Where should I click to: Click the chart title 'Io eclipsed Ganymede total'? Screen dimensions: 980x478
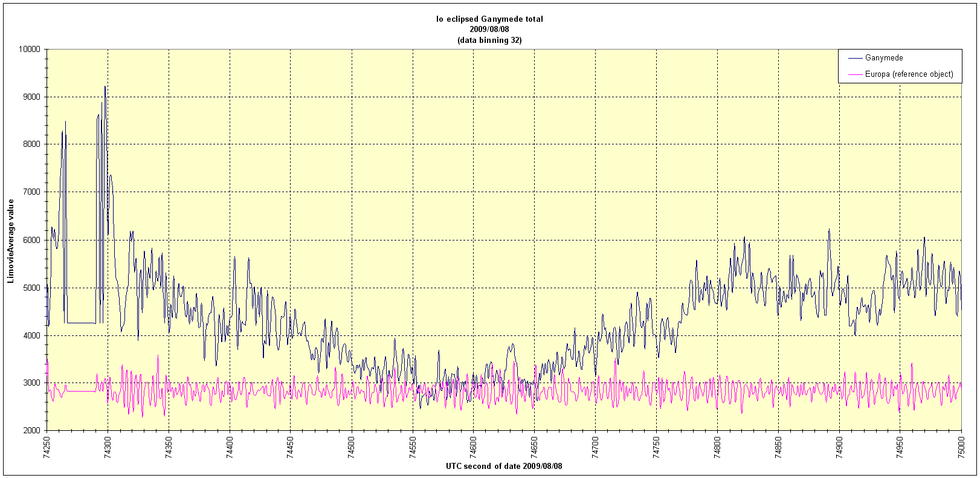tap(490, 19)
